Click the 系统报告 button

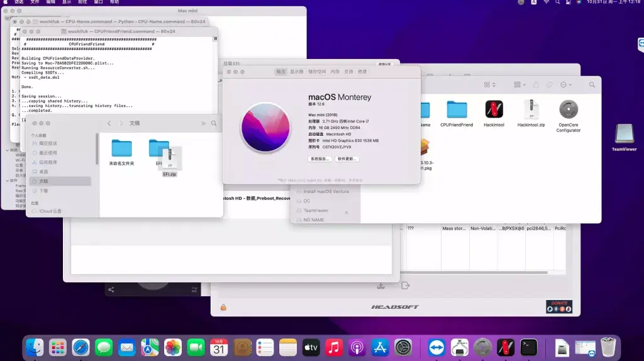click(319, 159)
